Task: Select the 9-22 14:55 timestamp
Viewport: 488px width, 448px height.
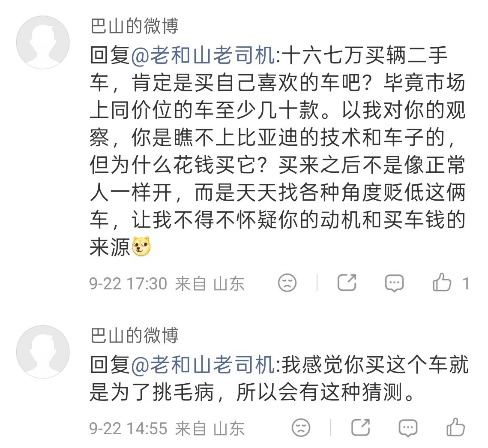Action: [x=128, y=428]
